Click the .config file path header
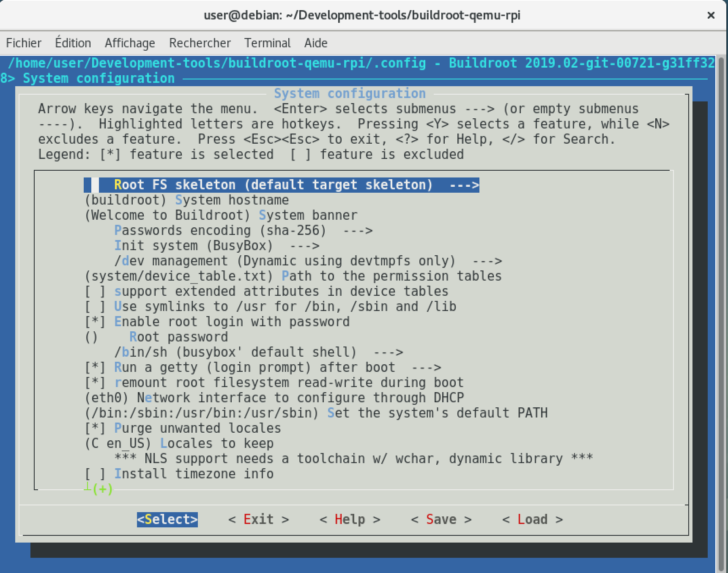This screenshot has height=573, width=728. [217, 63]
